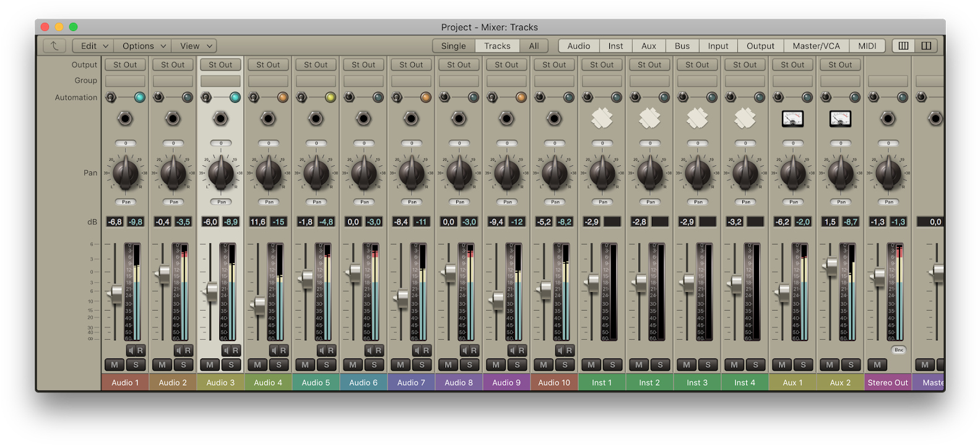This screenshot has width=980, height=445.
Task: Open the Group slot on Inst 1
Action: coord(602,81)
